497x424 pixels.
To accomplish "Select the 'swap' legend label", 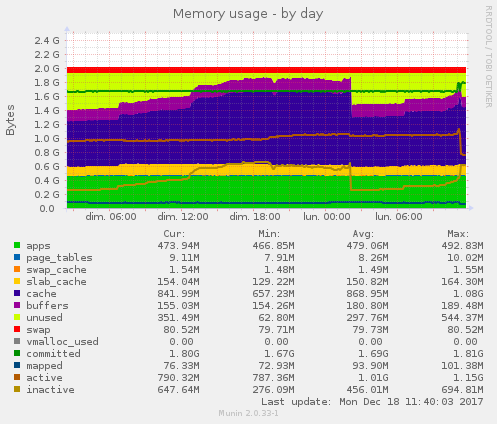I will pos(38,330).
